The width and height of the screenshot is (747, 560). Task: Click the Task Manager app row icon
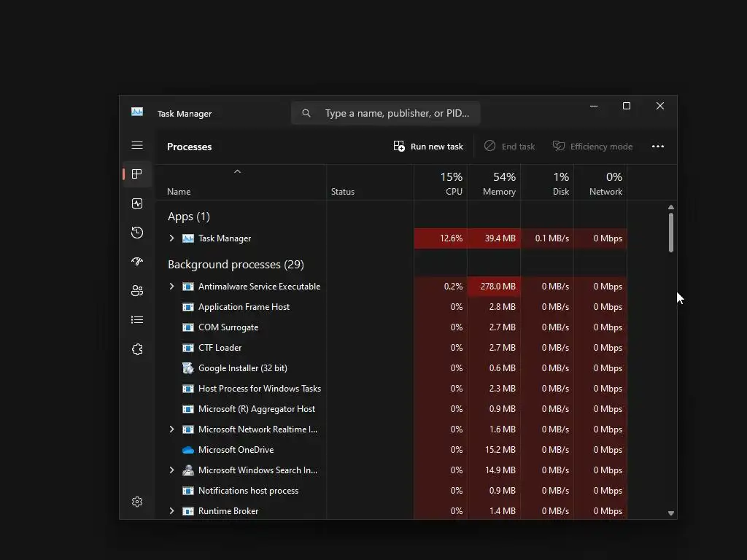click(x=188, y=238)
